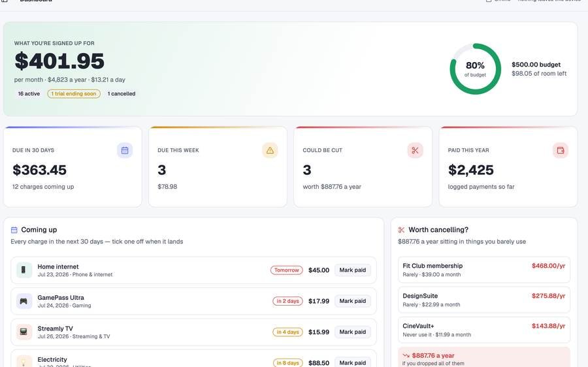Mark Electricity charge as paid
588x367 pixels.
(353, 362)
